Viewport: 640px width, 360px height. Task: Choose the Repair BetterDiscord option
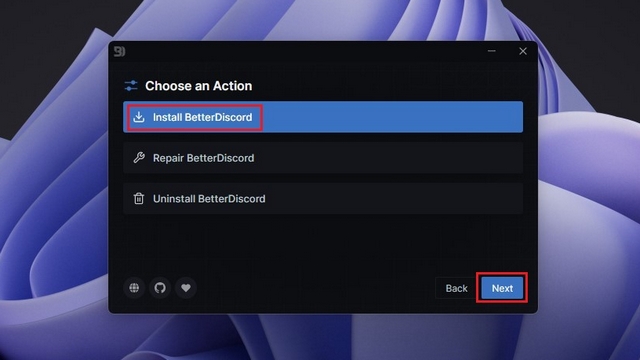click(x=323, y=158)
